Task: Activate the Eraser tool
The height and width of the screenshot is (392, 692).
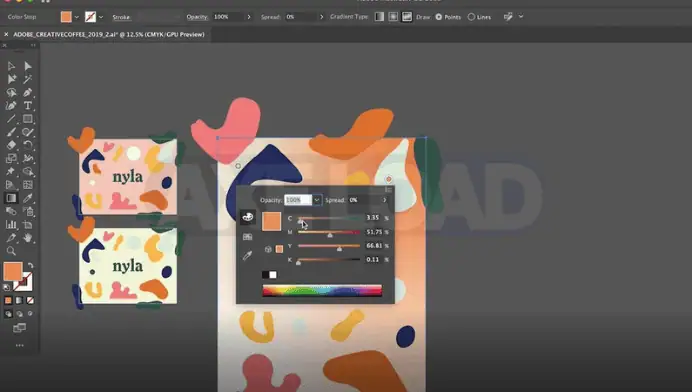Action: pyautogui.click(x=11, y=145)
